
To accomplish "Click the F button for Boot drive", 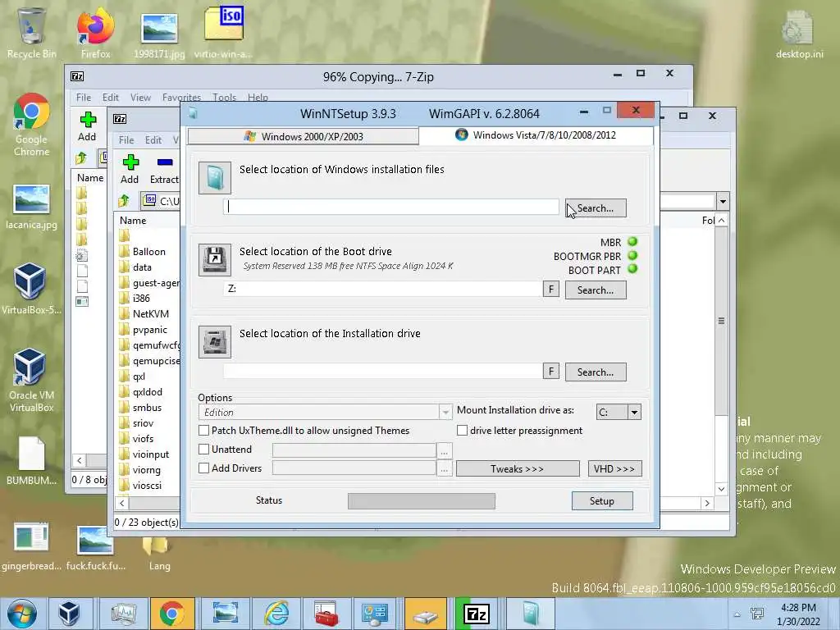I will 550,290.
